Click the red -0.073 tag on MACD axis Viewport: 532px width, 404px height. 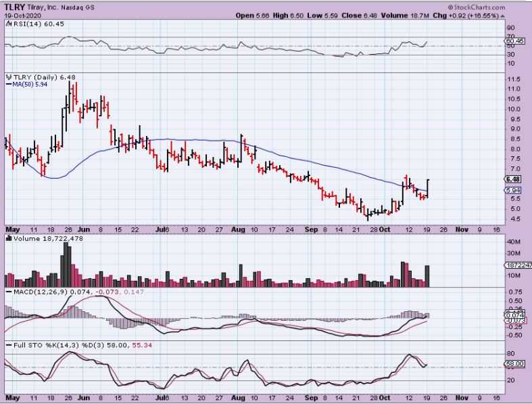click(x=516, y=320)
